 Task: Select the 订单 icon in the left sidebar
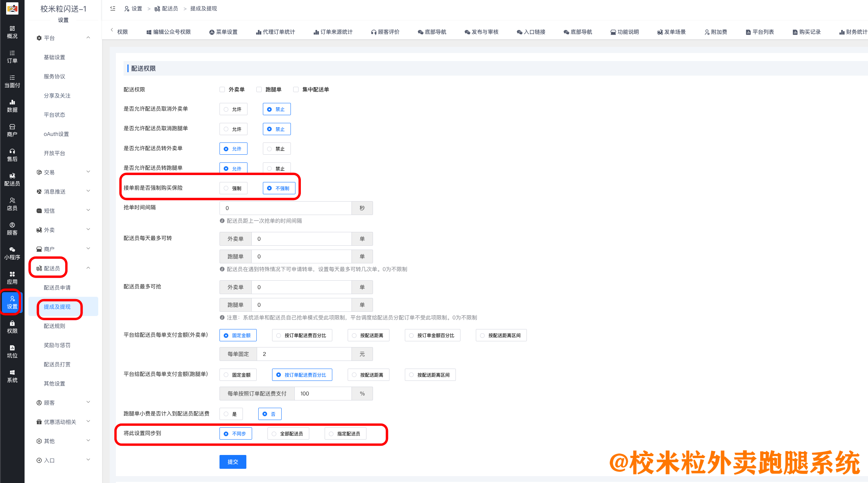click(12, 57)
